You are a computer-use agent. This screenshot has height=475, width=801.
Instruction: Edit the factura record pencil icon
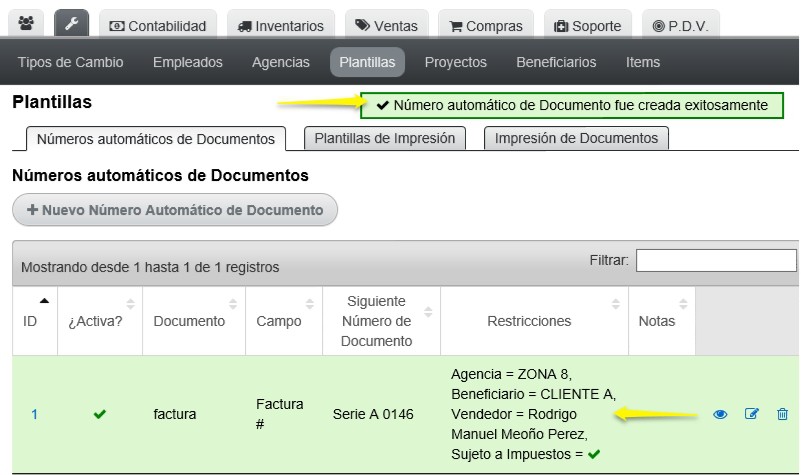click(751, 414)
